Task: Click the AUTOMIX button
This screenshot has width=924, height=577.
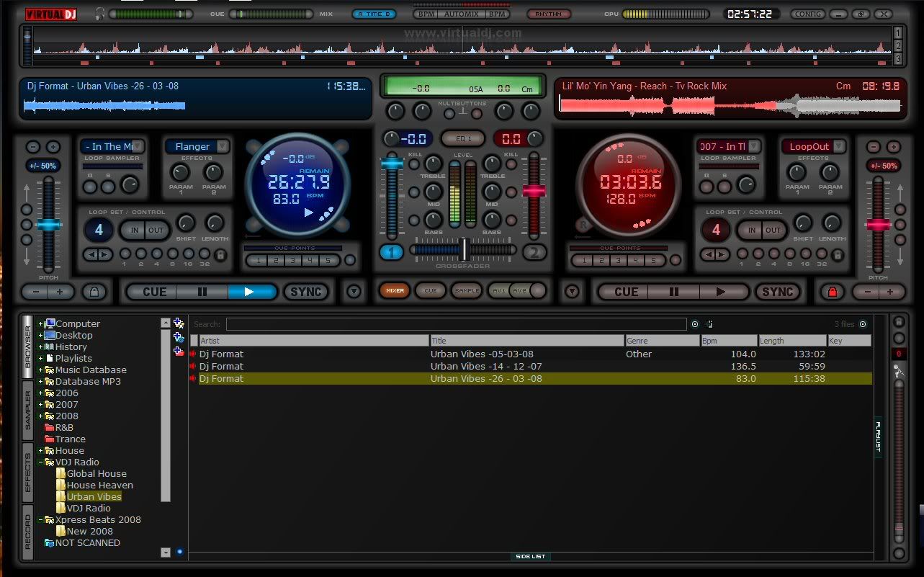Action: pos(462,14)
